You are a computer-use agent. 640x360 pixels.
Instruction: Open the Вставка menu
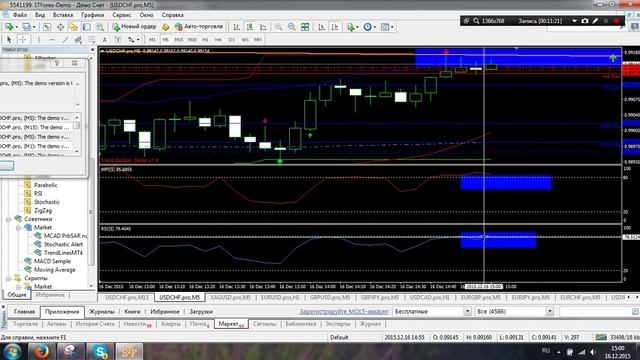coord(63,15)
